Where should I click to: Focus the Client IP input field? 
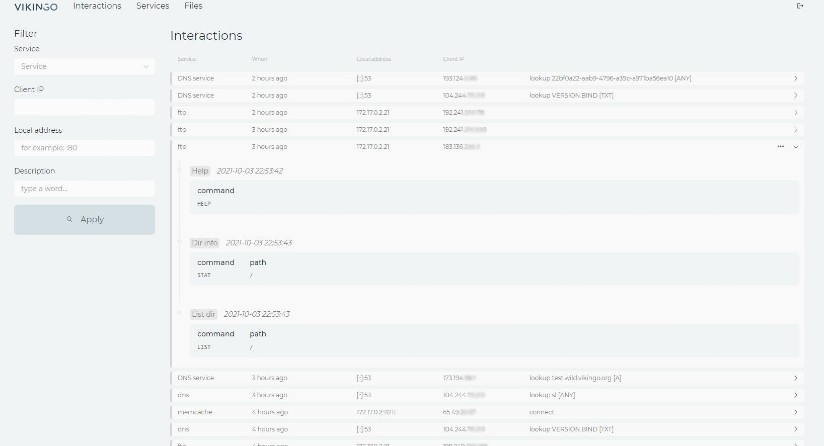pos(84,107)
